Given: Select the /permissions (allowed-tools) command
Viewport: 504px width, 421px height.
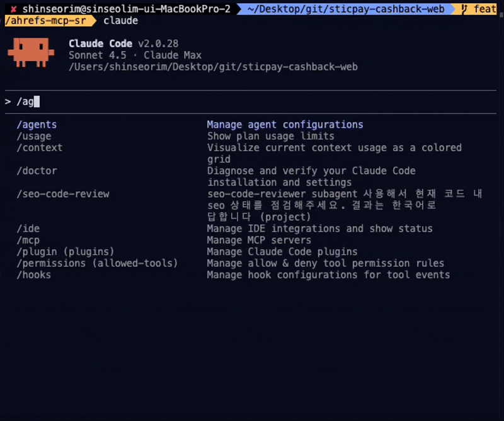Looking at the screenshot, I should tap(98, 263).
